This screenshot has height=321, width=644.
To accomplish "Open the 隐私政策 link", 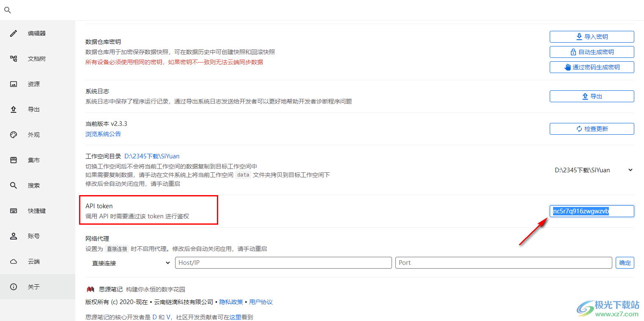I will (231, 302).
